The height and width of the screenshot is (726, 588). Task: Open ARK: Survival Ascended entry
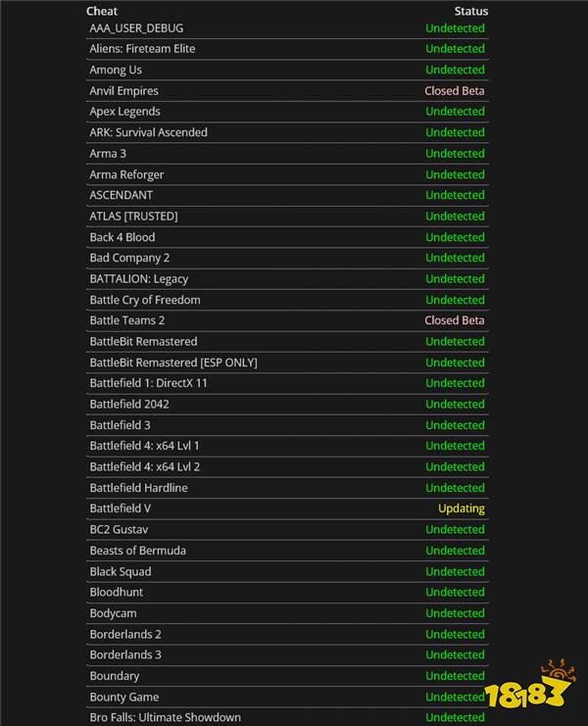[x=149, y=132]
